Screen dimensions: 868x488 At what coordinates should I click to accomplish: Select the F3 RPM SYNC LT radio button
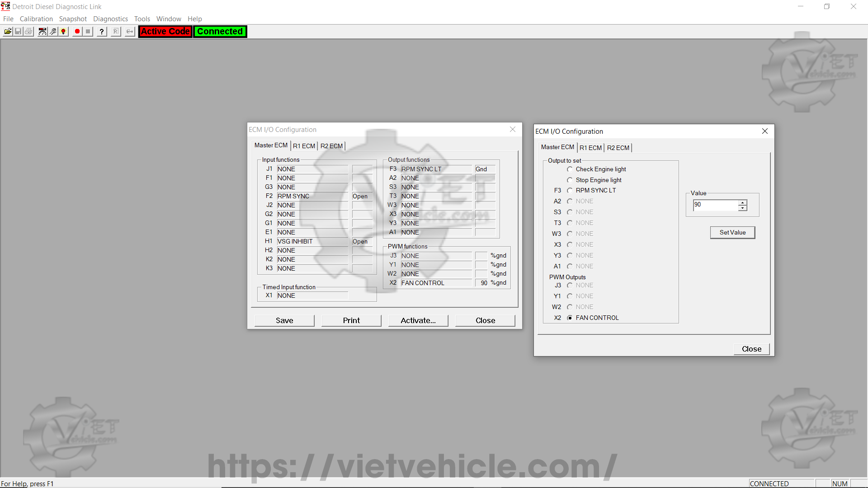tap(570, 190)
